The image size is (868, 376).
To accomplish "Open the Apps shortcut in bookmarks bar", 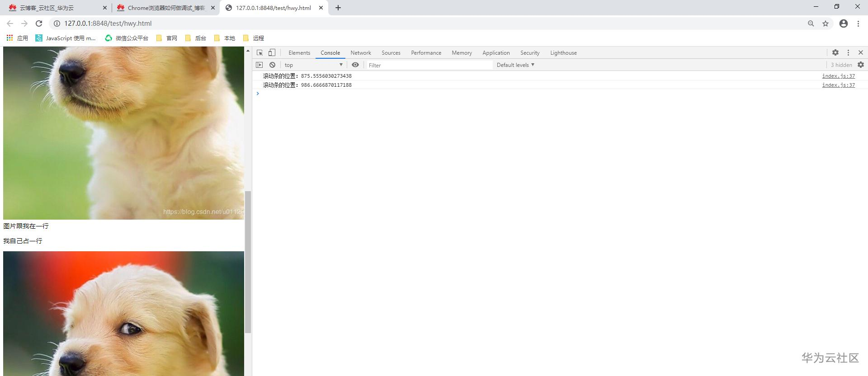I will click(x=17, y=38).
